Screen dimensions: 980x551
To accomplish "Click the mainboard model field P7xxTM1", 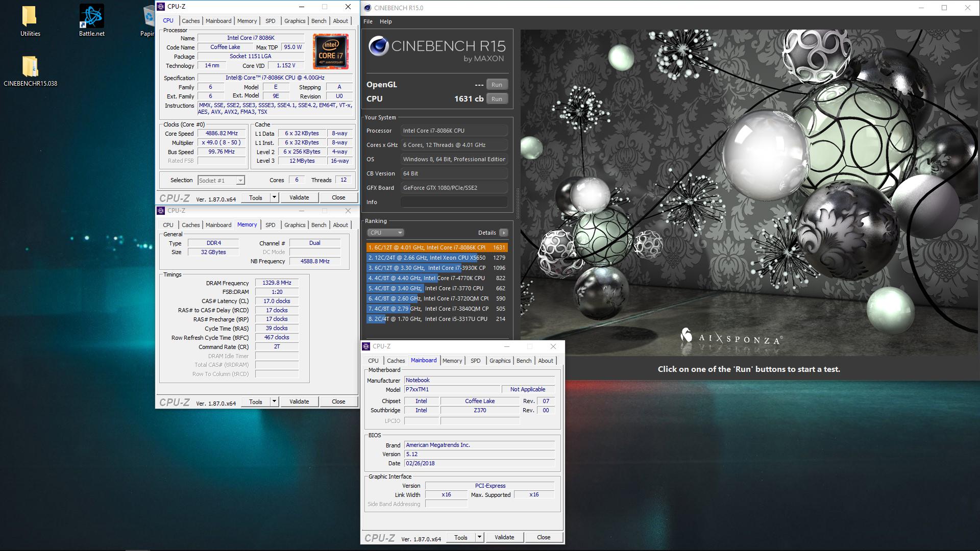I will [x=452, y=389].
